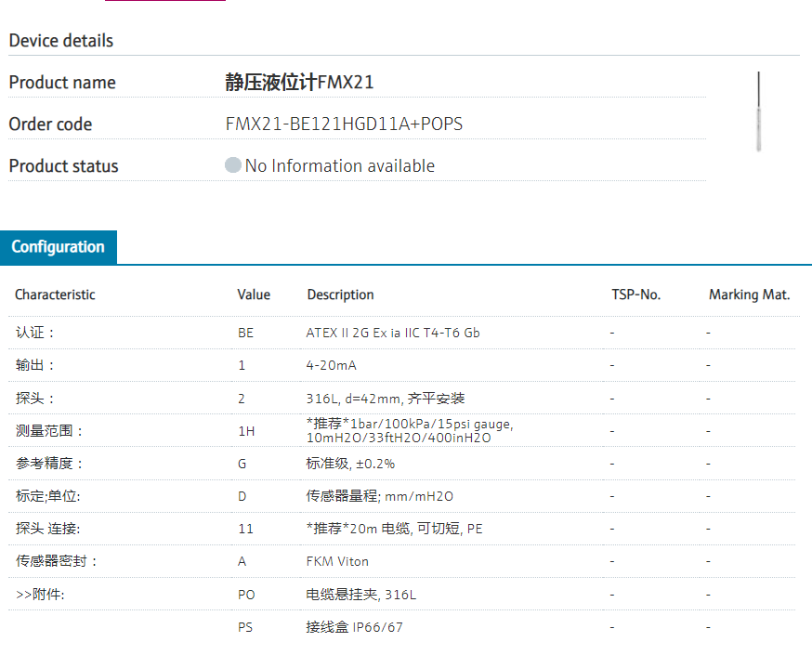Click the 接线盒 IP66/67 description

point(354,627)
